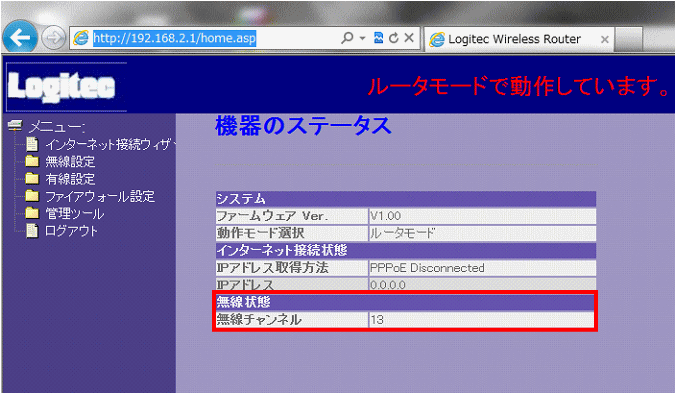Open a new blank browser tab
The image size is (675, 393).
click(629, 39)
